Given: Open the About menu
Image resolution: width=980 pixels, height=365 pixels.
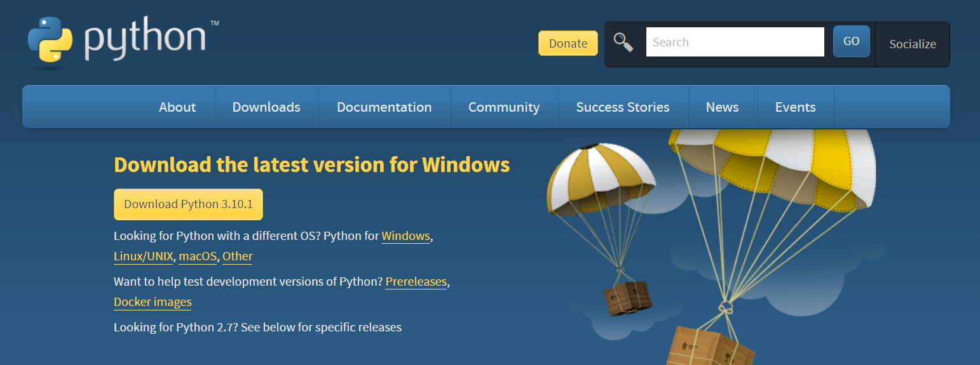Looking at the screenshot, I should tap(177, 107).
